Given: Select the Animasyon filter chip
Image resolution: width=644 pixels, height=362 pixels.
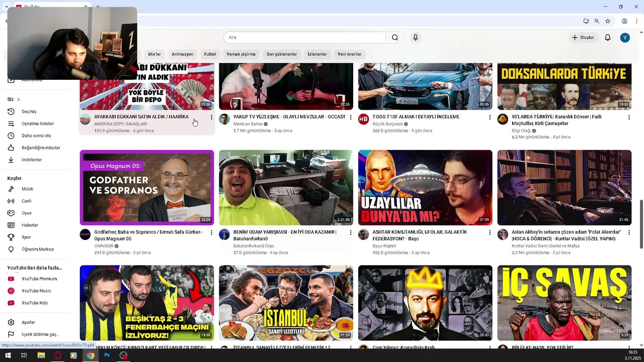Looking at the screenshot, I should pyautogui.click(x=182, y=54).
